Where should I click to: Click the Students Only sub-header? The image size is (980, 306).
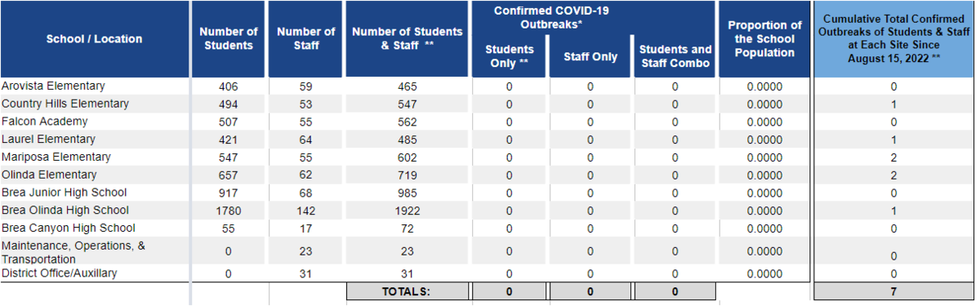509,56
